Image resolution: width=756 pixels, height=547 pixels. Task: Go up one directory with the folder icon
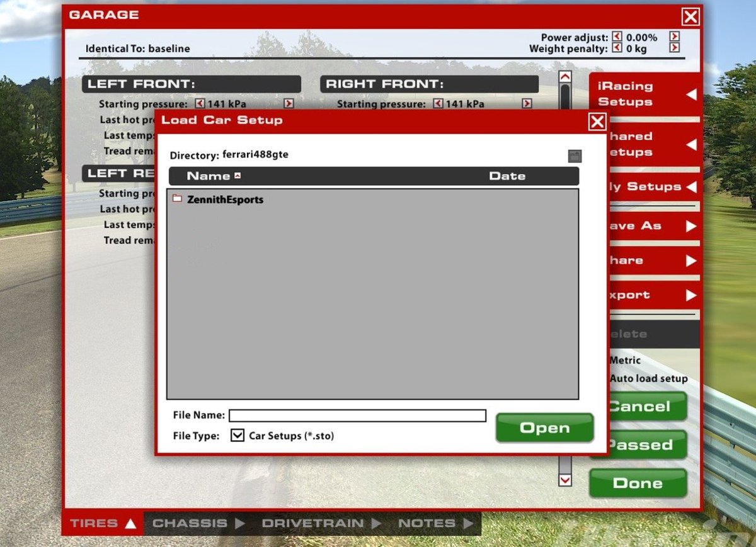575,156
